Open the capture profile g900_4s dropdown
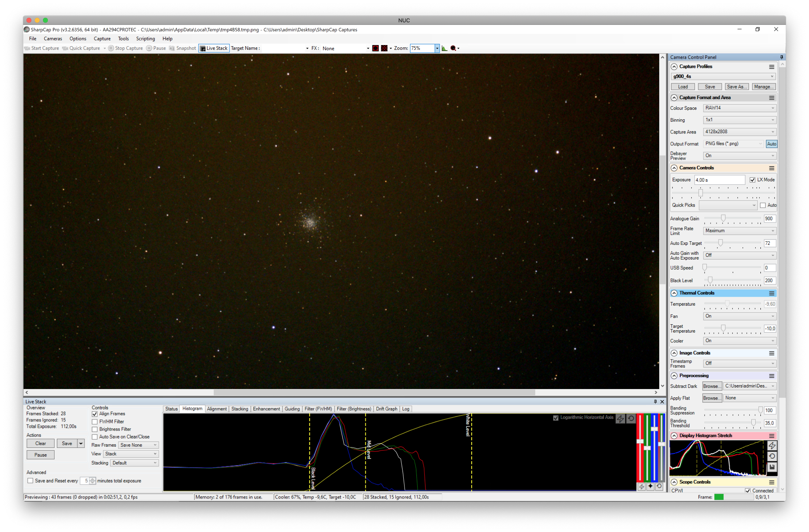 (723, 77)
